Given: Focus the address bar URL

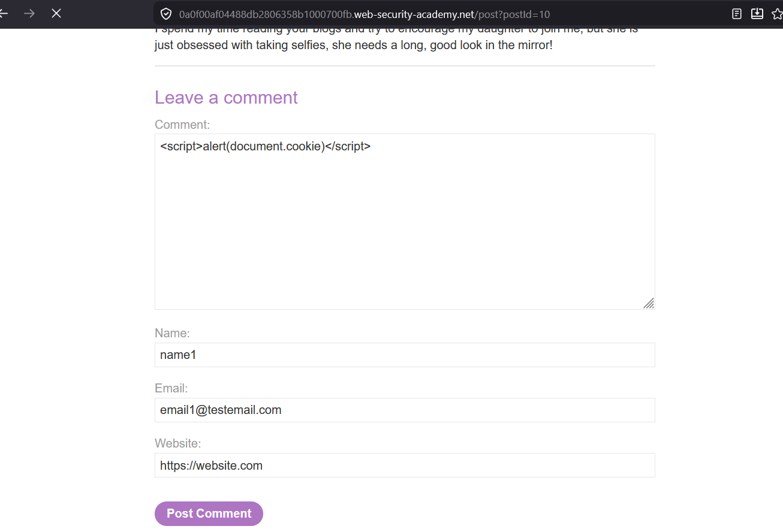Looking at the screenshot, I should coord(364,14).
